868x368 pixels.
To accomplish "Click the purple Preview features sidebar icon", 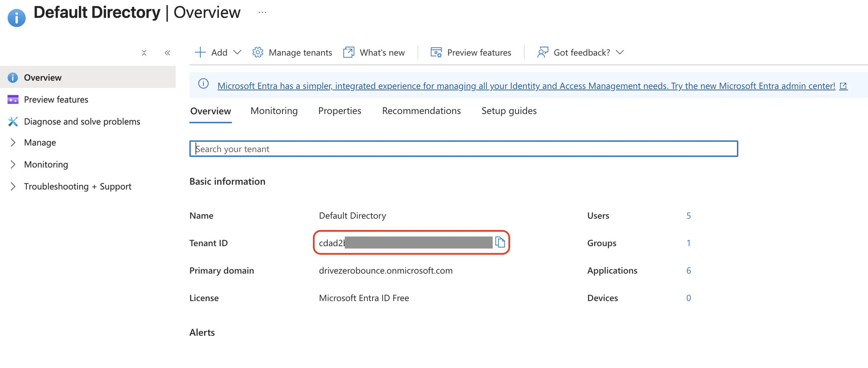I will click(13, 100).
